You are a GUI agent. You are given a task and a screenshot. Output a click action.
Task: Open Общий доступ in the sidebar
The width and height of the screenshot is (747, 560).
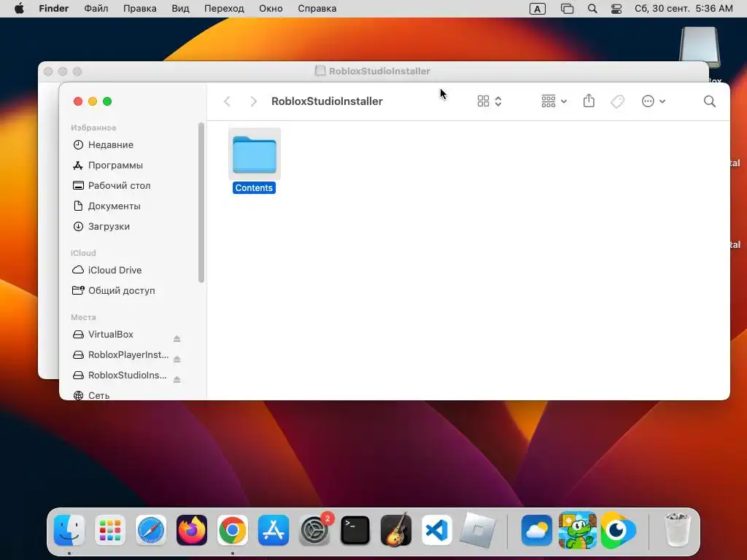point(122,290)
